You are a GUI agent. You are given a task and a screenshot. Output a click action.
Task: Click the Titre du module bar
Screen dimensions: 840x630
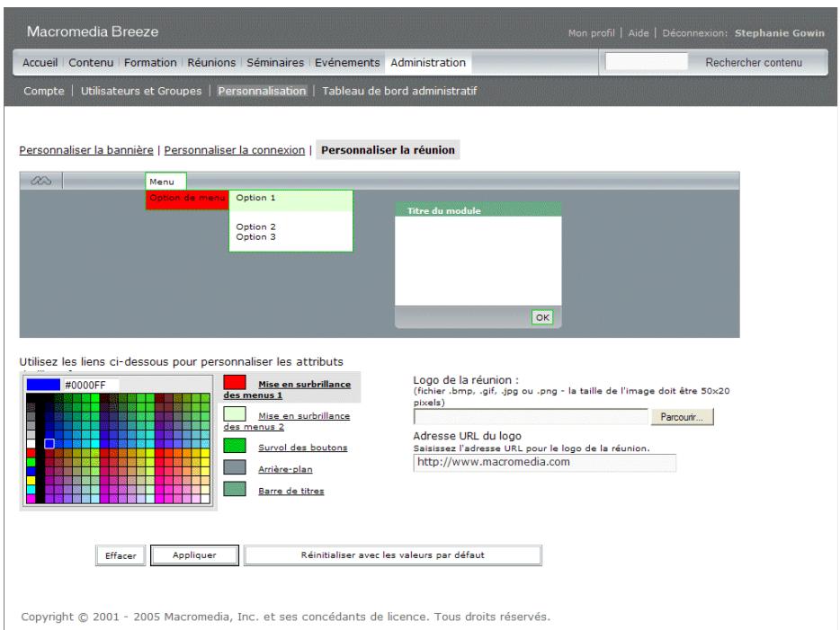(478, 210)
